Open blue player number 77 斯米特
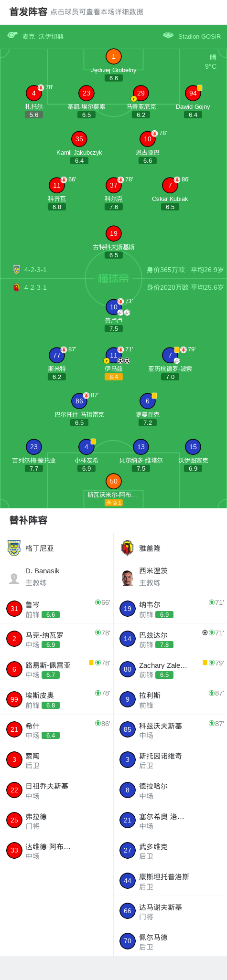 pyautogui.click(x=57, y=355)
